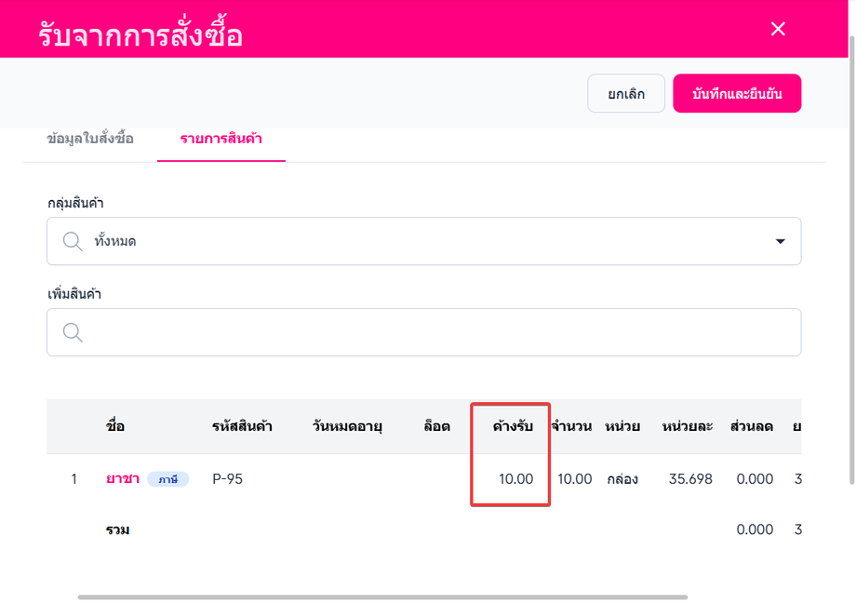Click the ยกเลิก button

point(626,93)
